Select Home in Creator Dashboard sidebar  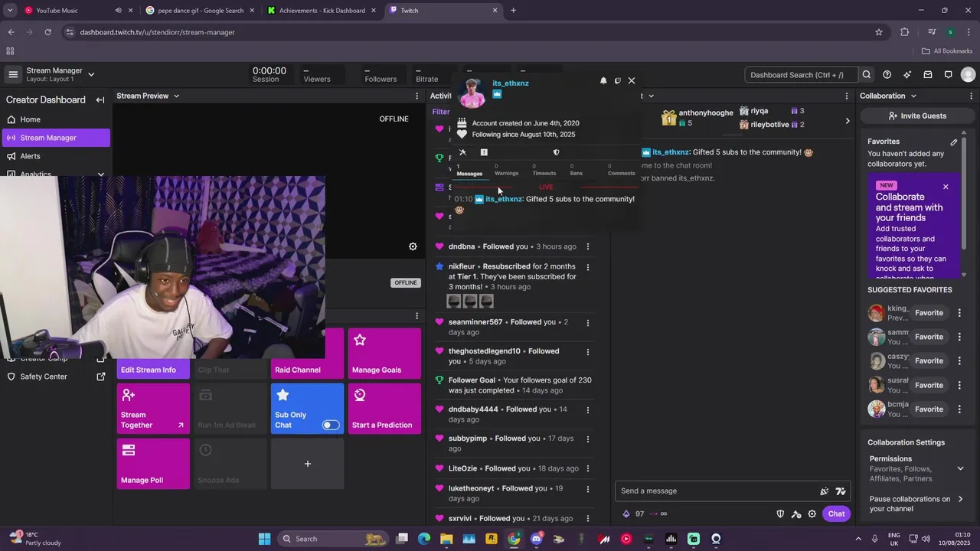click(x=55, y=119)
